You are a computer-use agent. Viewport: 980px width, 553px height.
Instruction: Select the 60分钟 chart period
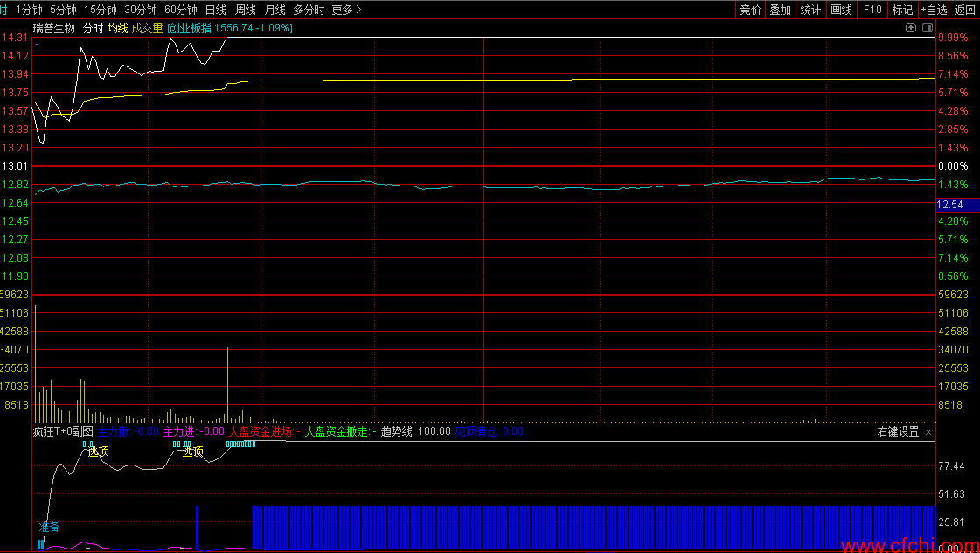[x=180, y=10]
